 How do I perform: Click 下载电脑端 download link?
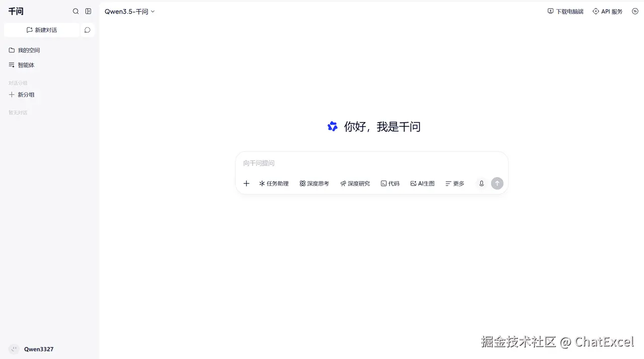point(566,12)
